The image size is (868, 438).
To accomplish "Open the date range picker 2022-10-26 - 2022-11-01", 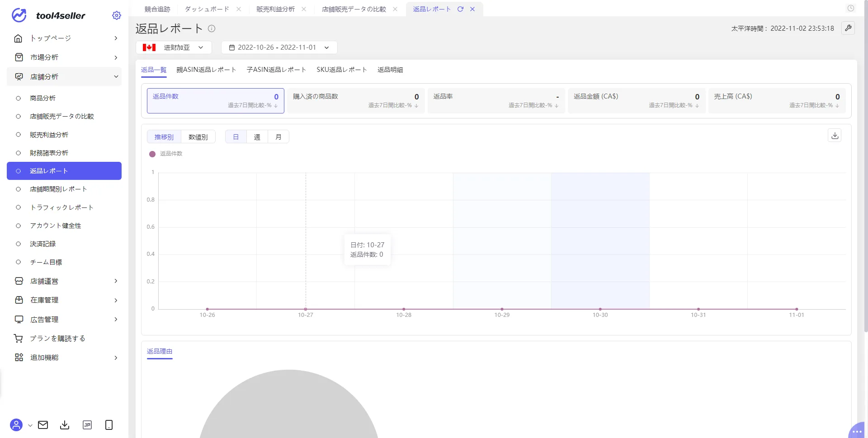I will (x=279, y=47).
